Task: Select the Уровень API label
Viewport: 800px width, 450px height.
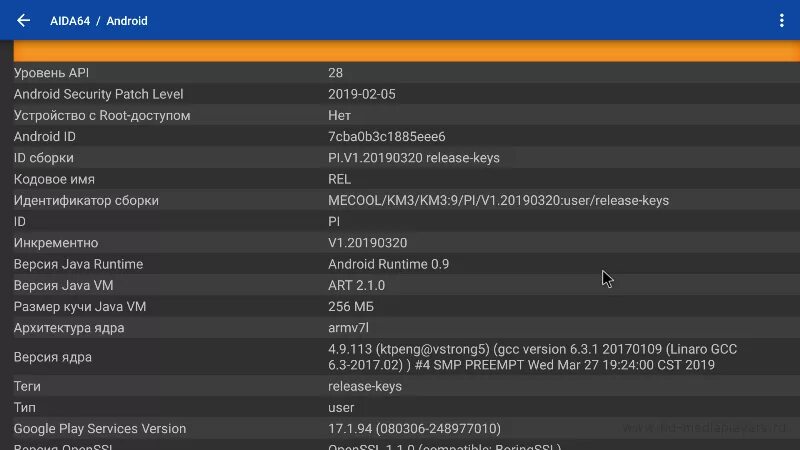Action: click(x=51, y=73)
